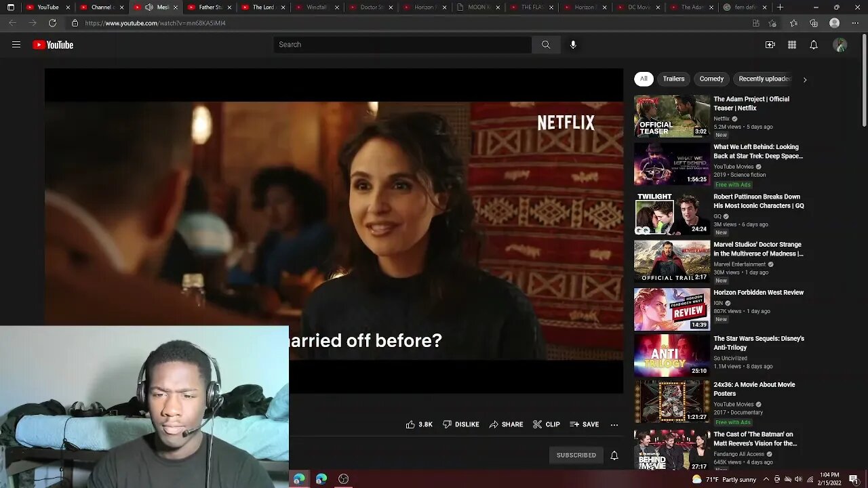868x488 pixels.
Task: Select the Comedy filter chip
Action: [x=711, y=79]
